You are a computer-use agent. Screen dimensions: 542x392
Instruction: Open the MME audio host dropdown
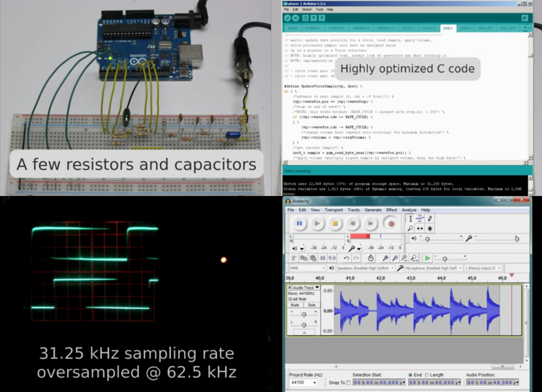click(x=307, y=268)
